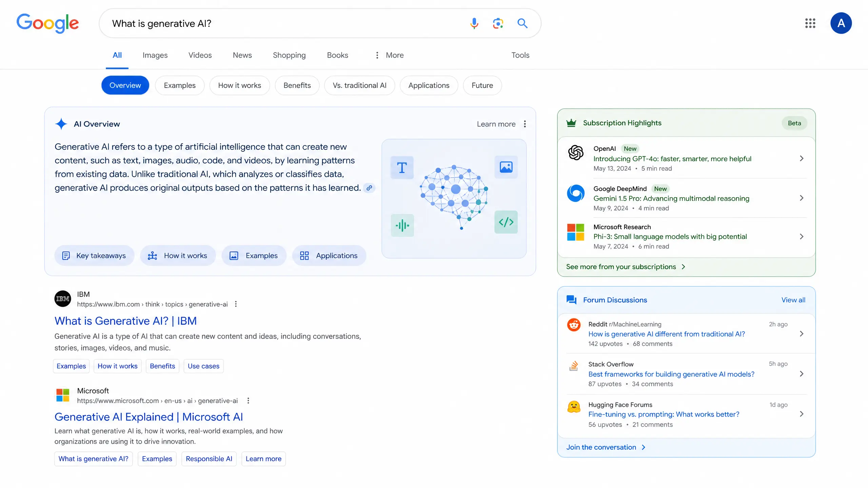Click the Forum Discussions chat icon
This screenshot has width=868, height=488.
(571, 300)
